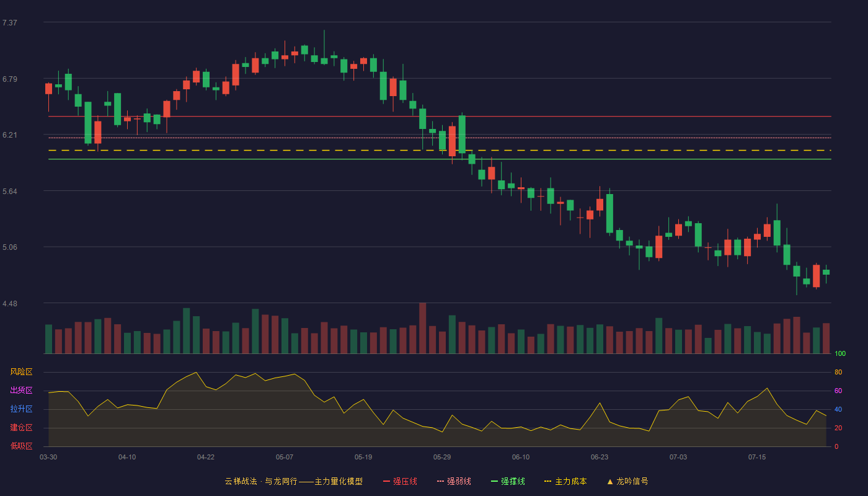Click the 5.64 price axis label

[10, 192]
